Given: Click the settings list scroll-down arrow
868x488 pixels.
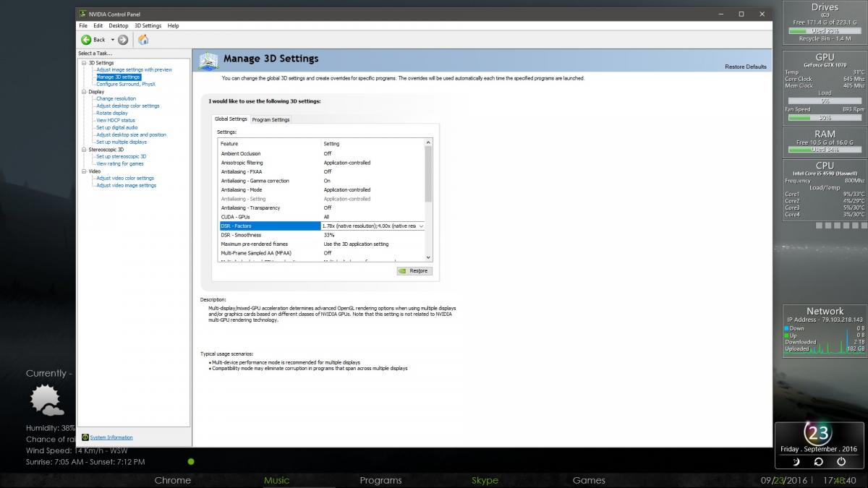Looking at the screenshot, I should click(428, 257).
